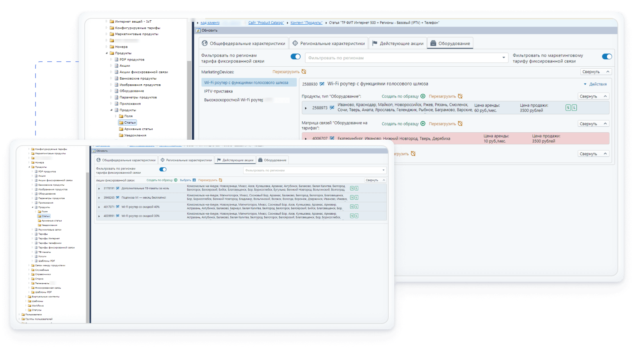Toggle marketing tariff filter switch
The image size is (644, 359).
click(607, 57)
